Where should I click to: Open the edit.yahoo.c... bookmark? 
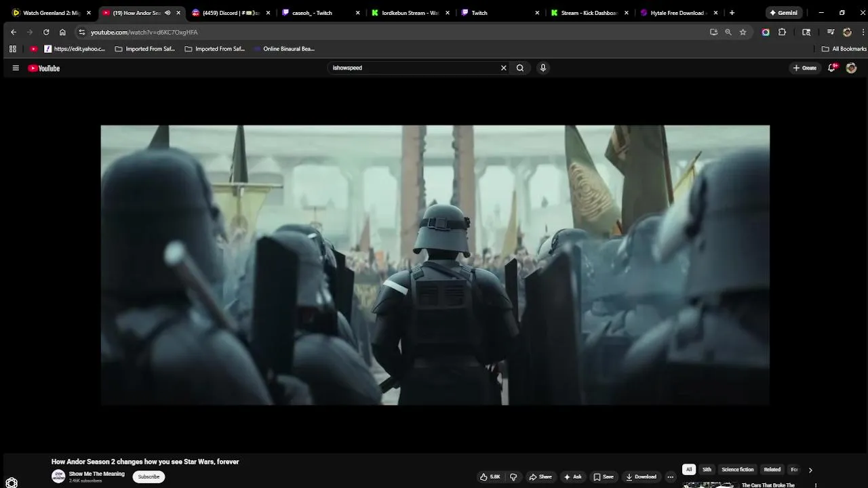[x=75, y=49]
